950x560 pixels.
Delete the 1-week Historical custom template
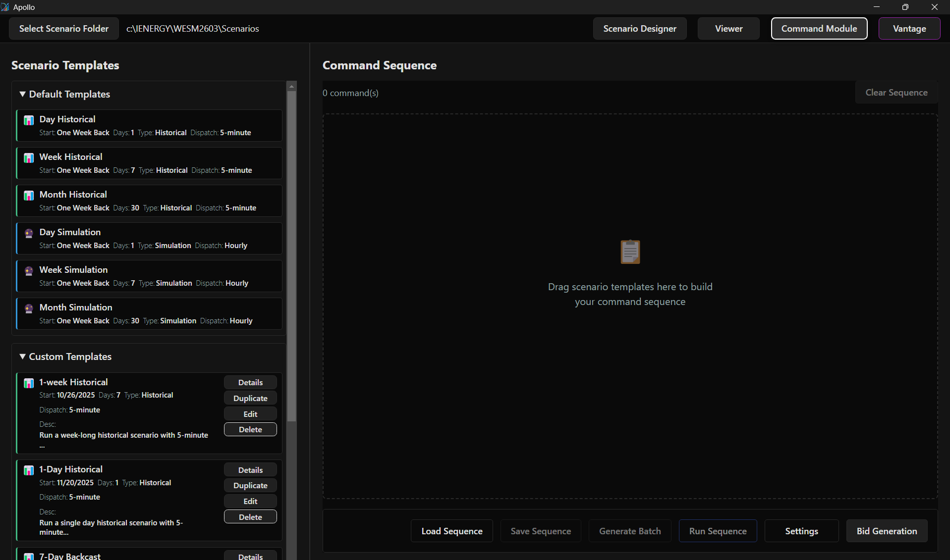coord(250,430)
